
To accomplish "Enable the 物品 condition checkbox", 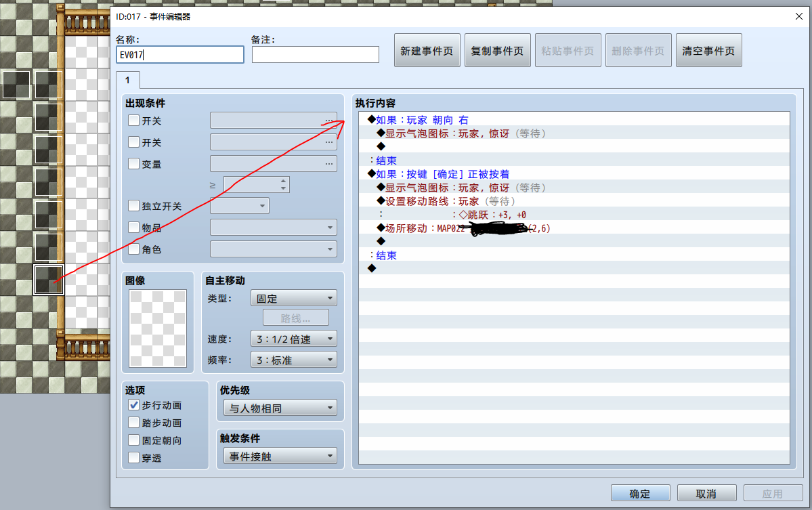I will click(133, 228).
